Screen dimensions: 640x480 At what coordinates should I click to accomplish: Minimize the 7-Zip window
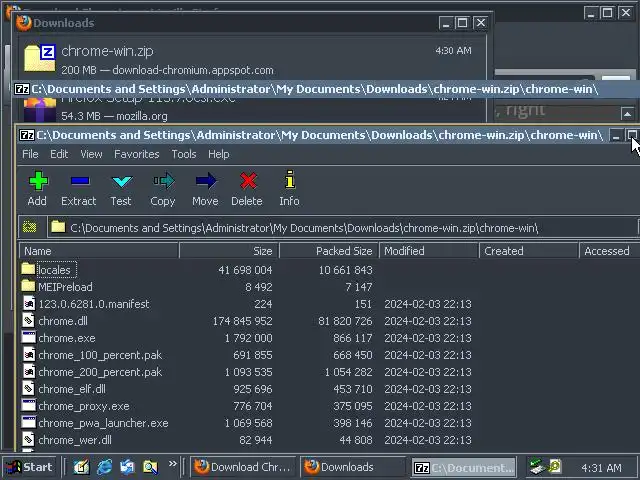pyautogui.click(x=616, y=135)
